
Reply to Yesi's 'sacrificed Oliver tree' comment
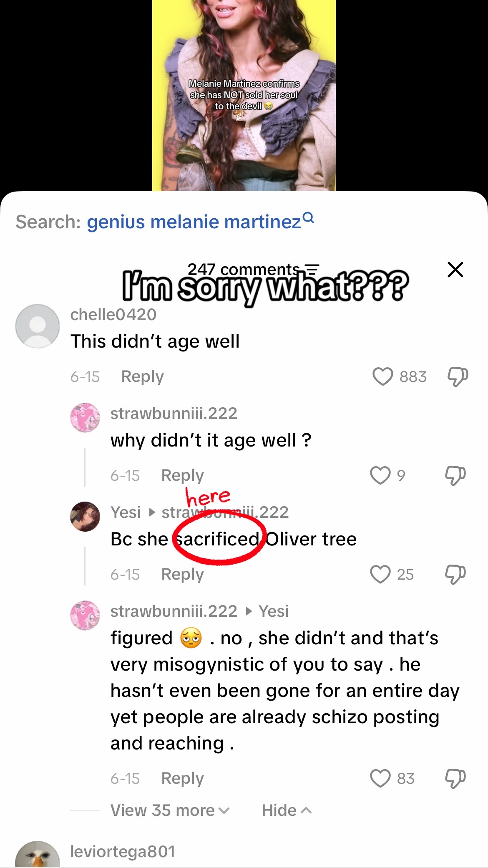point(182,574)
